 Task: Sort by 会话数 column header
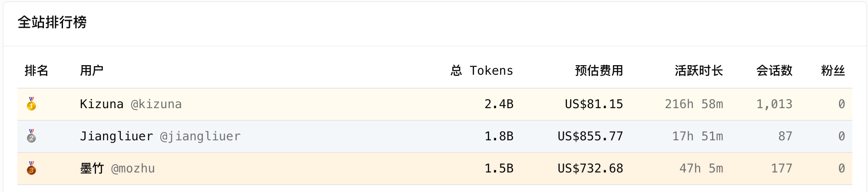point(775,70)
